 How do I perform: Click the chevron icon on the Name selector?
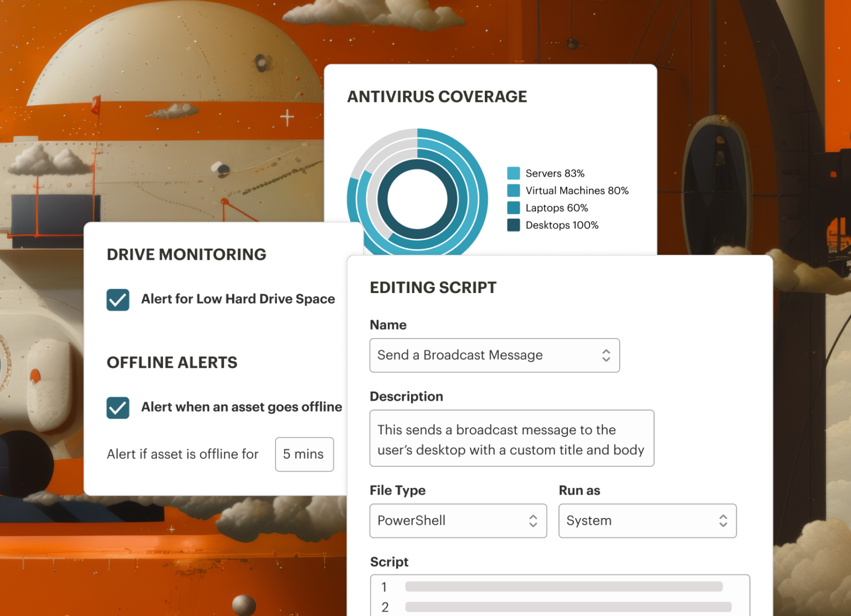click(x=607, y=355)
